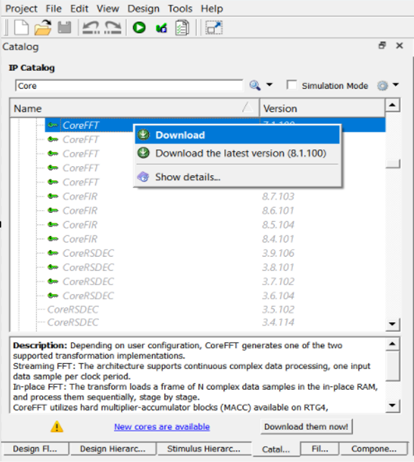Click the description pane scroll up arrow

click(392, 344)
